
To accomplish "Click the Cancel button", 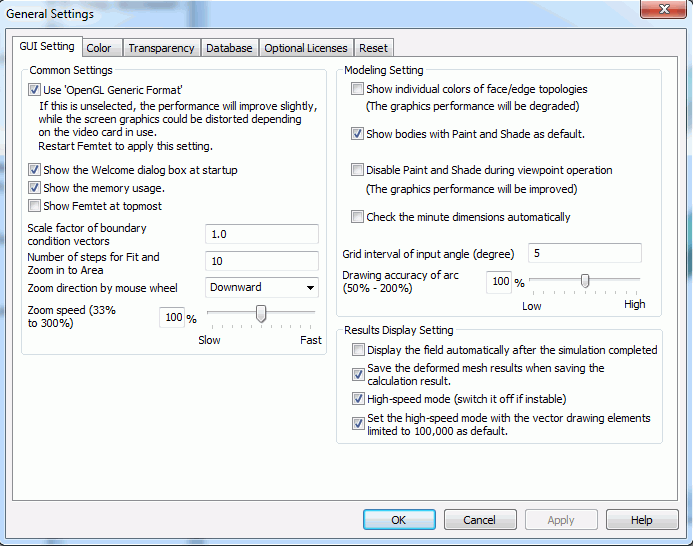I will coord(480,520).
